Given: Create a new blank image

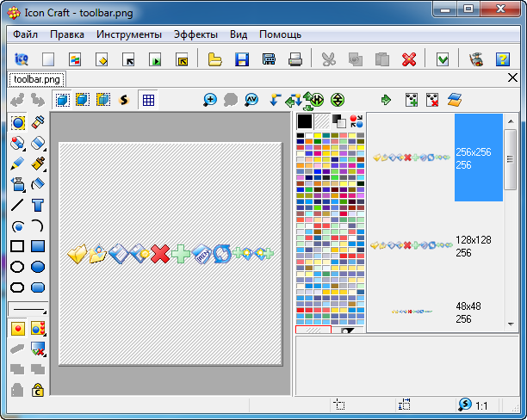Looking at the screenshot, I should point(47,59).
